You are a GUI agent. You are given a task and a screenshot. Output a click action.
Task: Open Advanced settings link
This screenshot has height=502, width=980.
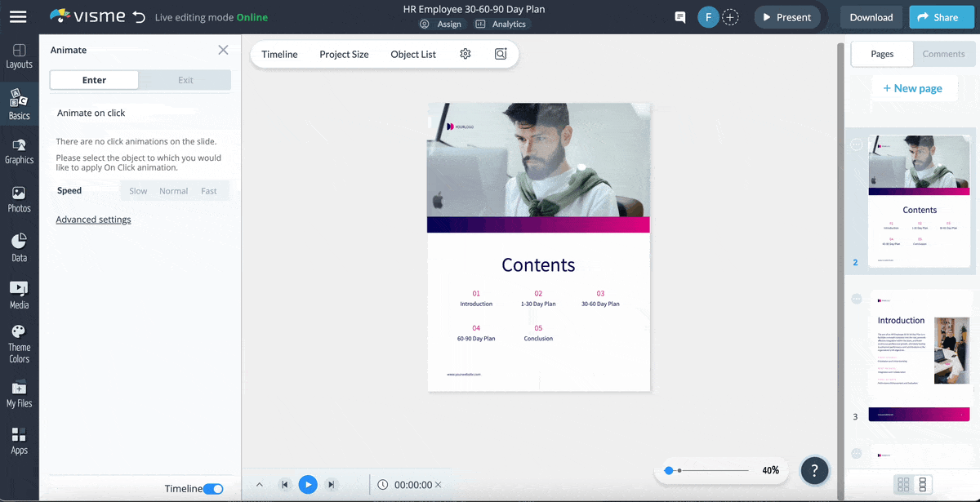coord(93,219)
